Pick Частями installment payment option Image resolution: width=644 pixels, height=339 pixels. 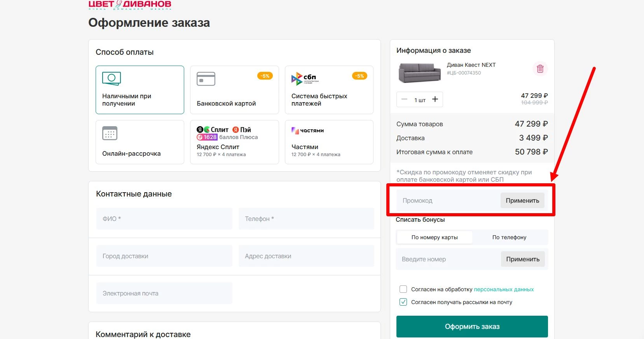329,142
